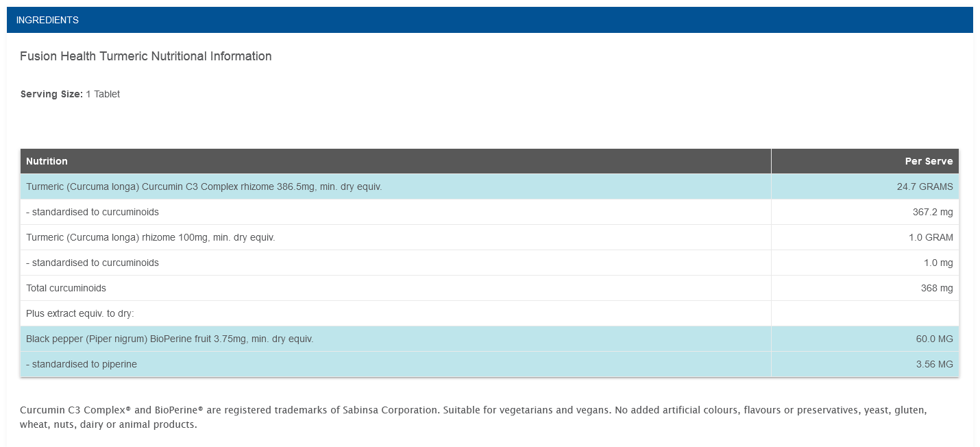Click the '60.0 MG' value

pyautogui.click(x=934, y=339)
